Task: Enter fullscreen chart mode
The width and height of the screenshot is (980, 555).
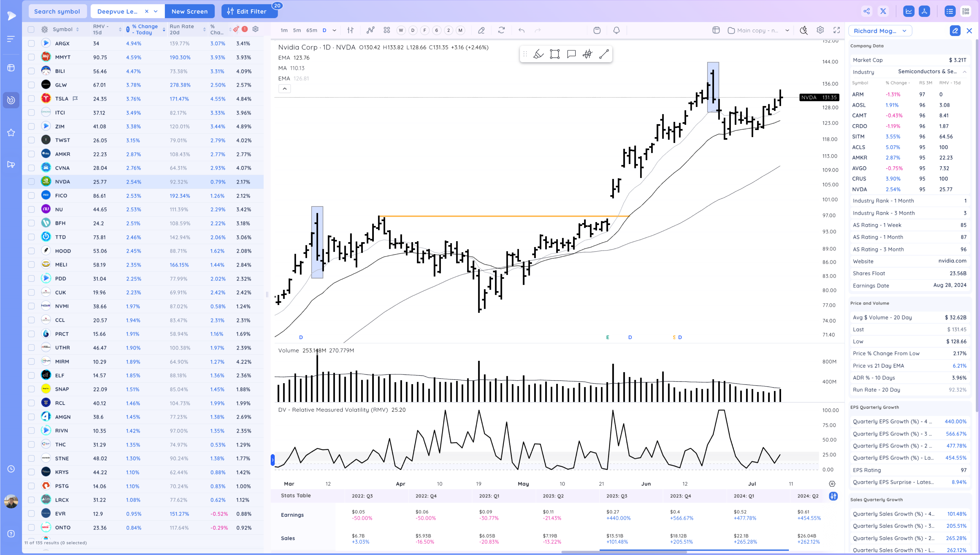Action: pyautogui.click(x=836, y=30)
